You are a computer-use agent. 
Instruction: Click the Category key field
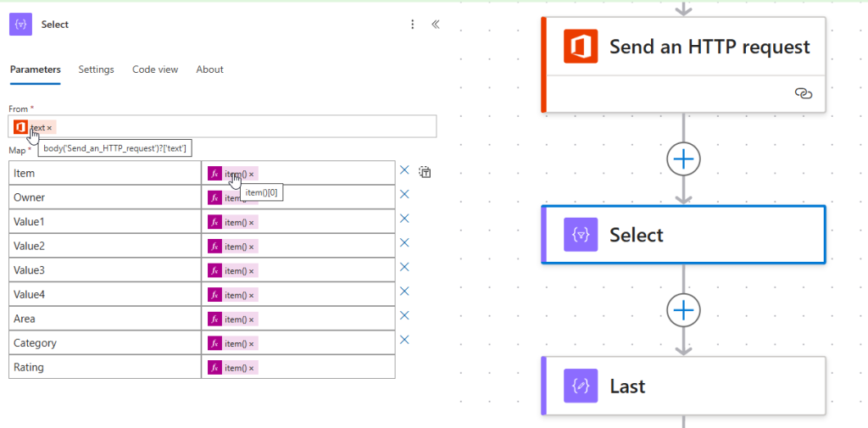tap(105, 342)
